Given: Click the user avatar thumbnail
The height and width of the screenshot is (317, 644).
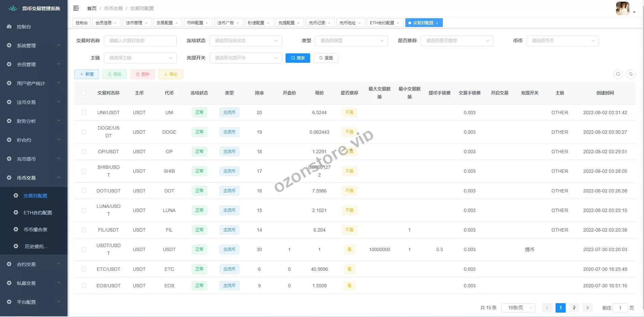Looking at the screenshot, I should pyautogui.click(x=622, y=8).
